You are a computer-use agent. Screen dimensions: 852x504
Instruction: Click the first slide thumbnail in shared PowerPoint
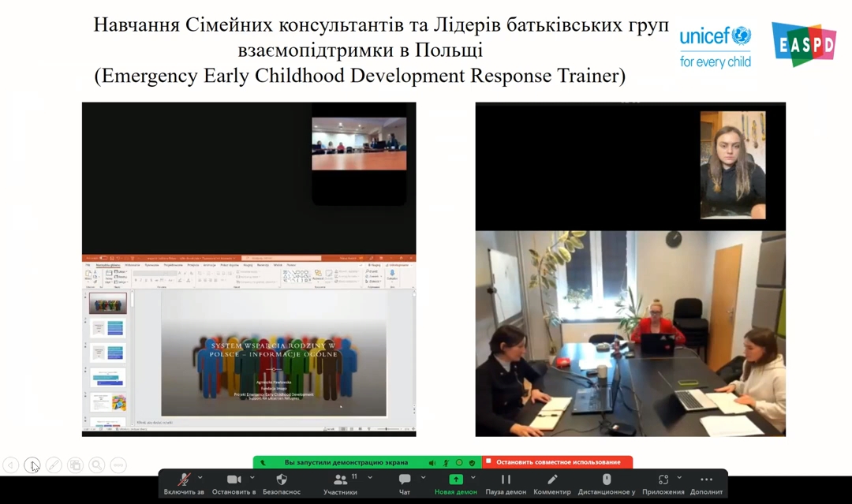107,304
